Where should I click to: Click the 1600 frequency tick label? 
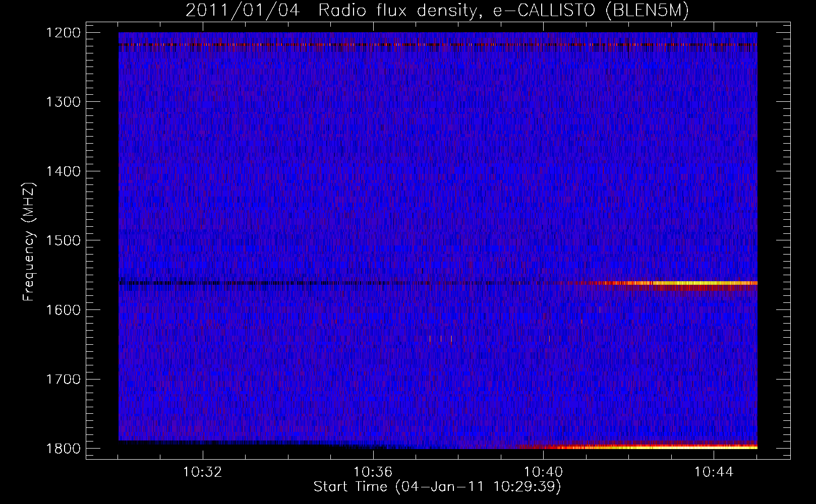[x=63, y=310]
